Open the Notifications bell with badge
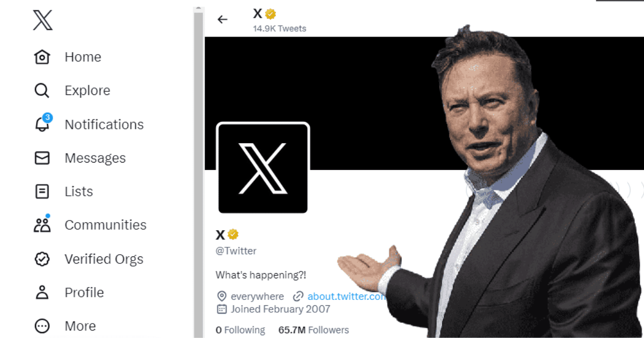 coord(42,123)
